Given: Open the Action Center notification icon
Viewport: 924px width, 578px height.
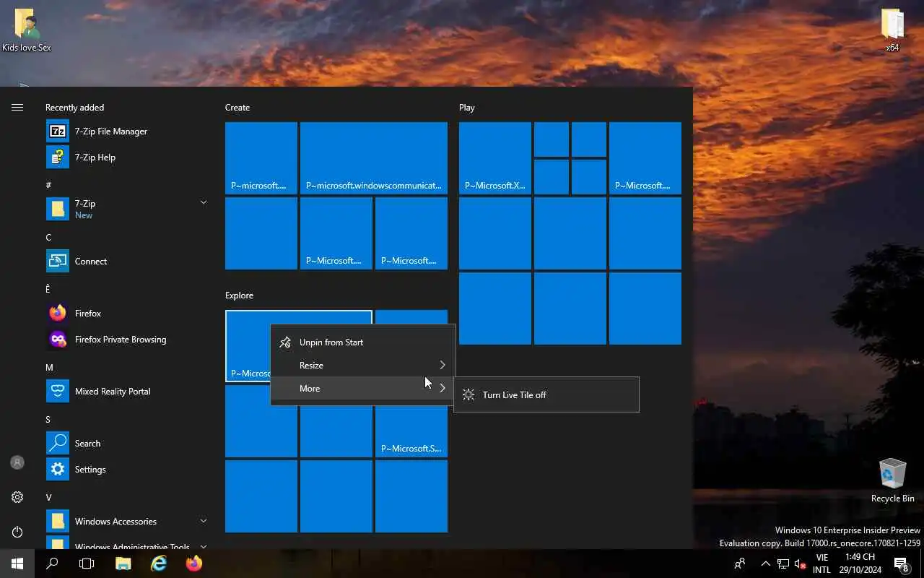Looking at the screenshot, I should pyautogui.click(x=901, y=564).
